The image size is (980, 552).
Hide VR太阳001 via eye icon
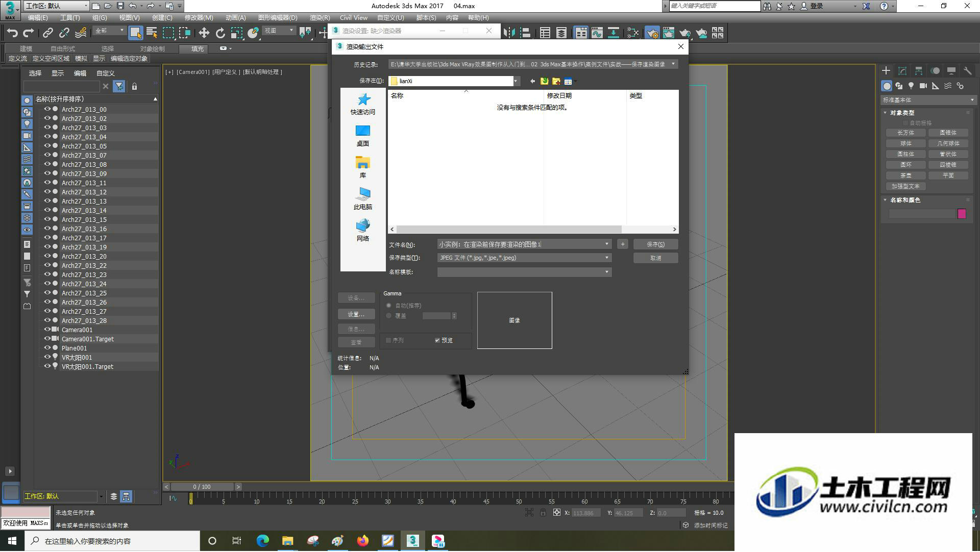[47, 357]
